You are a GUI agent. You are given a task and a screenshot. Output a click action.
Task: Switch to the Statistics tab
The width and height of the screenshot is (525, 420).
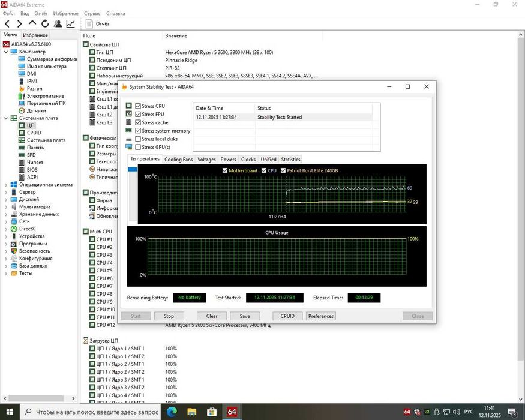click(290, 160)
